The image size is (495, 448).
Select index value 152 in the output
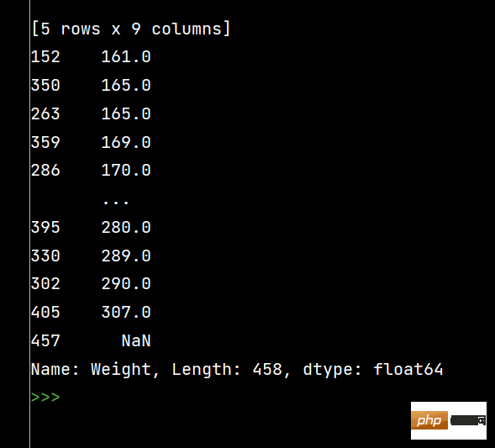(x=45, y=57)
